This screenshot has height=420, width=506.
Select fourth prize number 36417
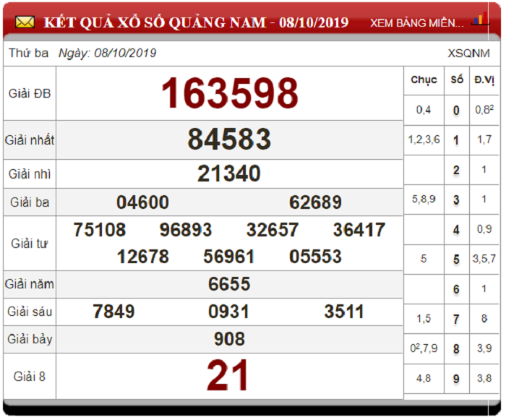(x=359, y=230)
